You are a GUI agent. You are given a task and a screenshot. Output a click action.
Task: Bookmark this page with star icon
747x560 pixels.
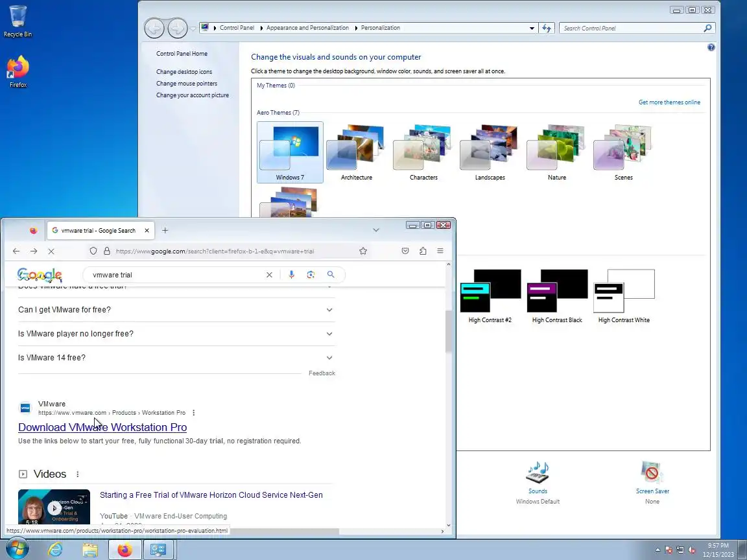point(363,251)
